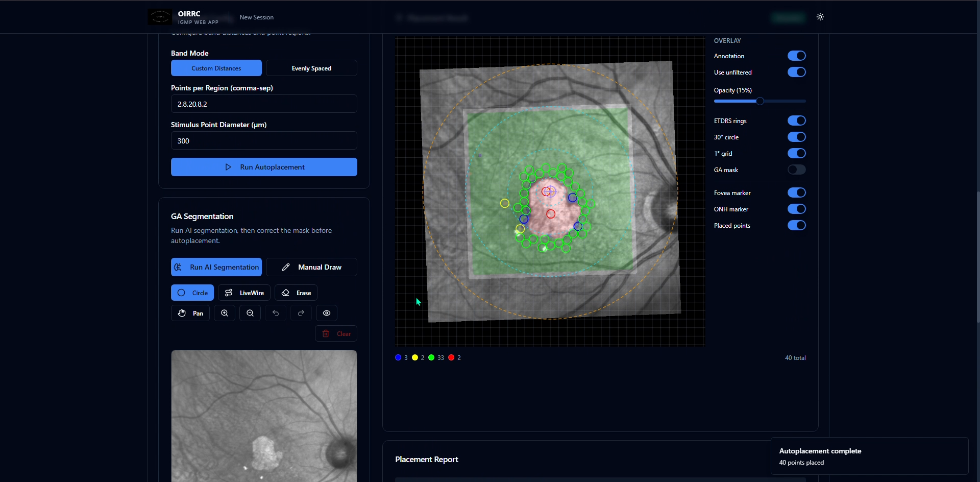Click Run AI Segmentation
The height and width of the screenshot is (482, 980).
tap(216, 267)
